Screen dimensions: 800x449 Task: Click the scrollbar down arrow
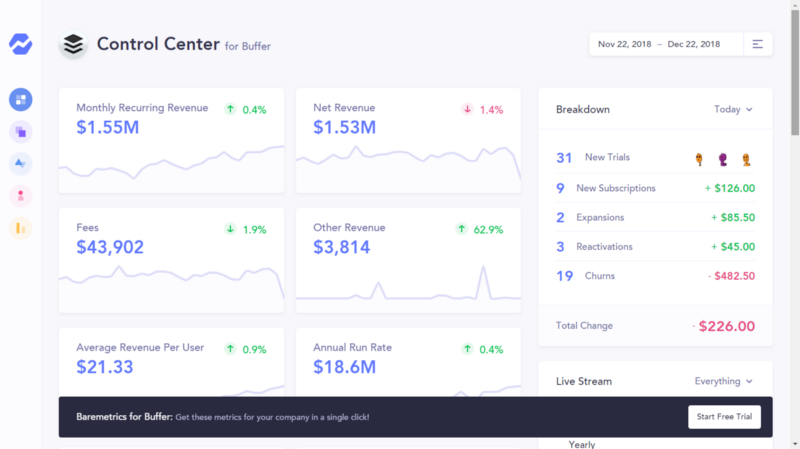click(795, 444)
